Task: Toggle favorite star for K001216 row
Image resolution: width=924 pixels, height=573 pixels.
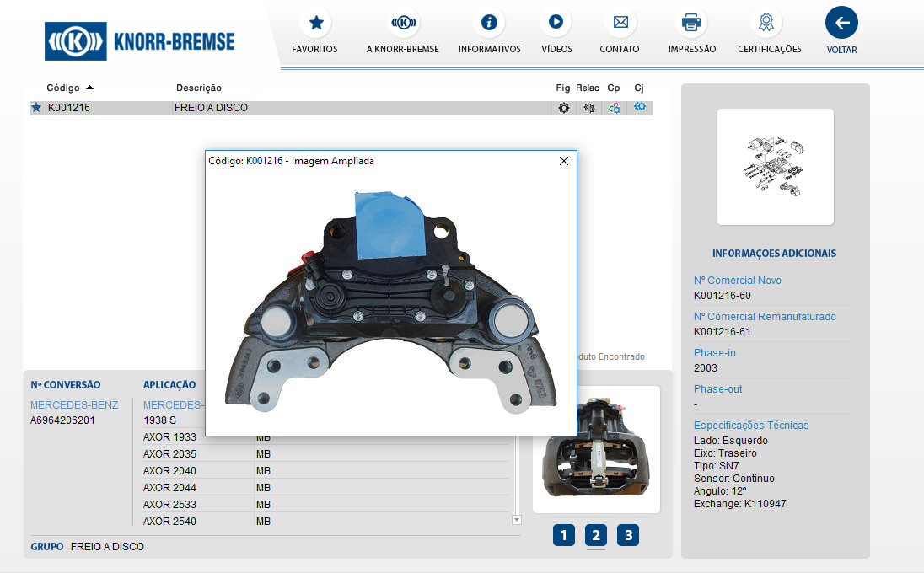Action: (x=36, y=108)
